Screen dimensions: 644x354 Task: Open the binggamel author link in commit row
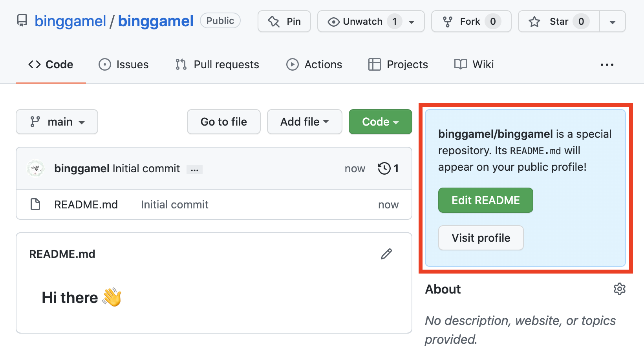82,168
